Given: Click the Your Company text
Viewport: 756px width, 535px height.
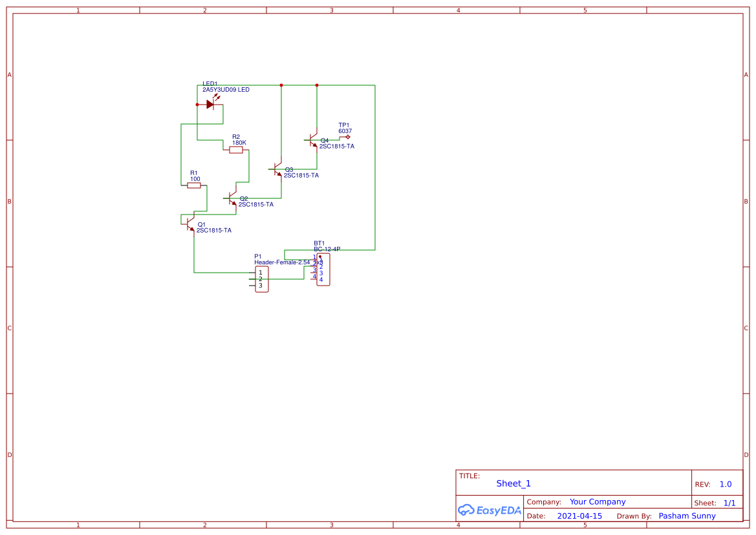Looking at the screenshot, I should tap(597, 501).
